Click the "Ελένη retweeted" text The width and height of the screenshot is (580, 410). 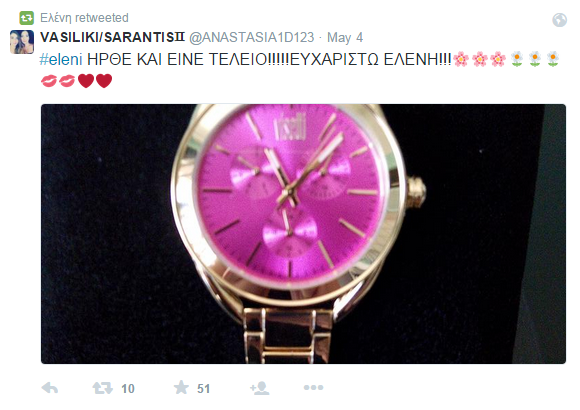click(84, 18)
